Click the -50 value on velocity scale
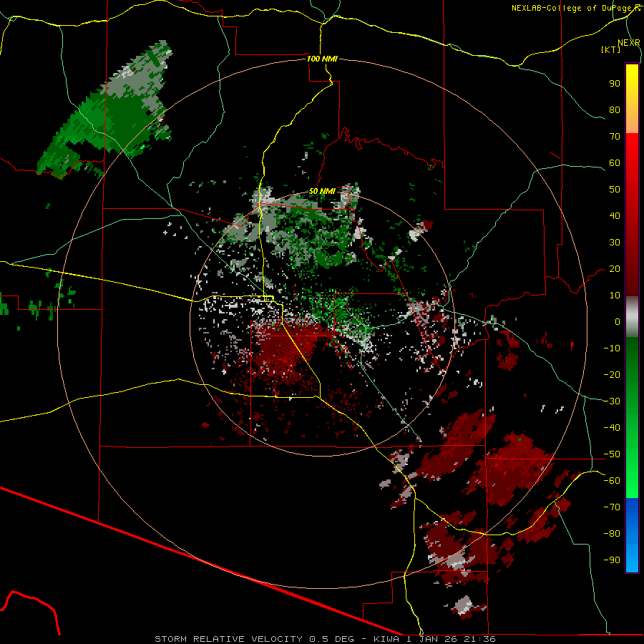The width and height of the screenshot is (644, 644). point(612,454)
